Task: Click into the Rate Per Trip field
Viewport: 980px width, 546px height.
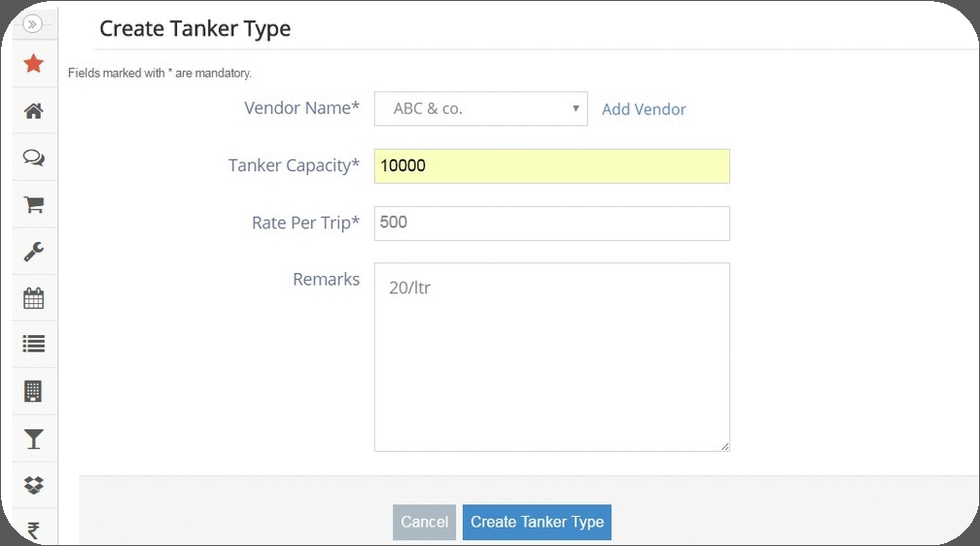Action: point(551,222)
